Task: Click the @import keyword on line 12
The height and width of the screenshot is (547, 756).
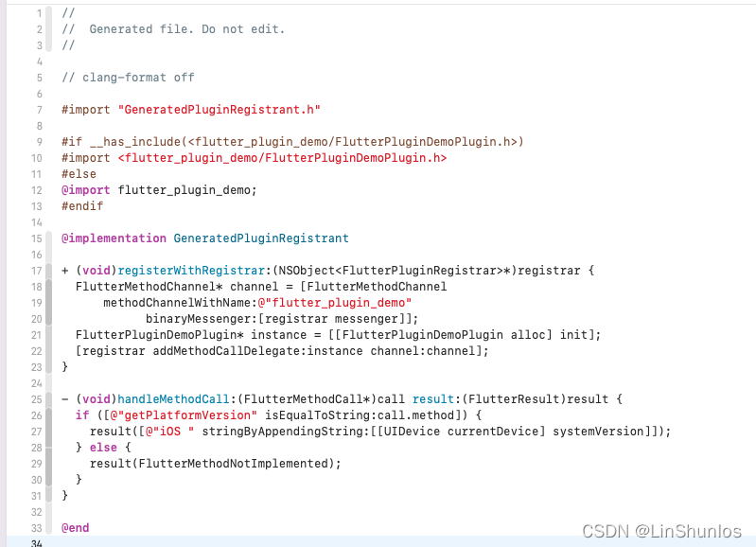Action: [86, 190]
